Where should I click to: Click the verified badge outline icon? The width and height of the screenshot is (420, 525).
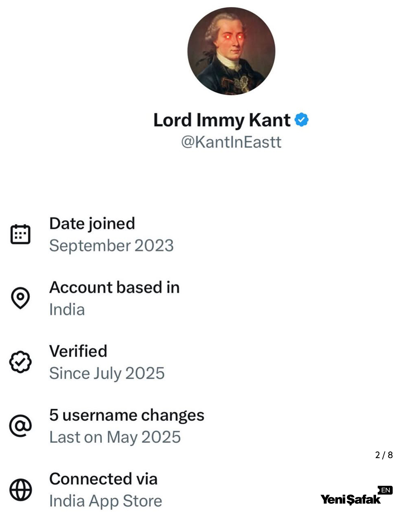(20, 362)
